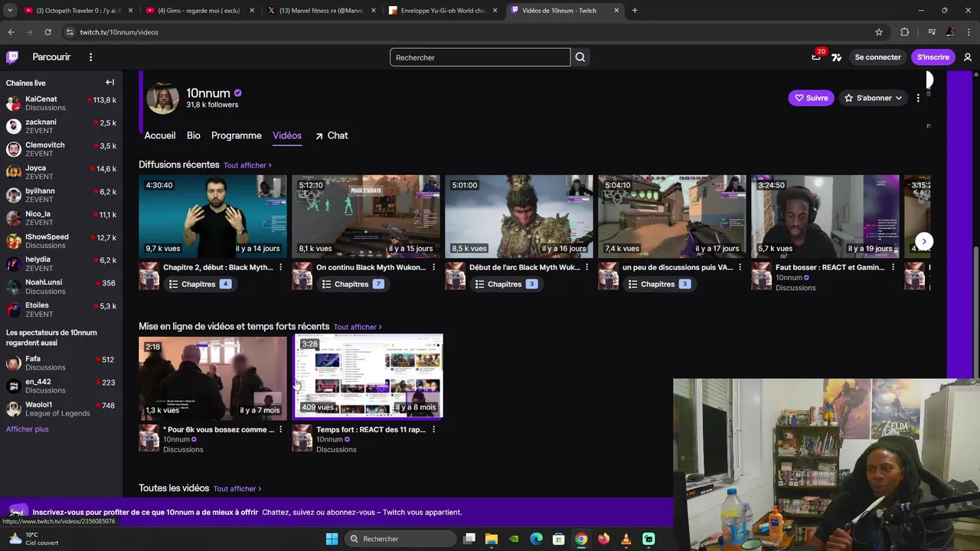The image size is (980, 551).
Task: Open options for un peu de discussions video
Action: pyautogui.click(x=740, y=267)
